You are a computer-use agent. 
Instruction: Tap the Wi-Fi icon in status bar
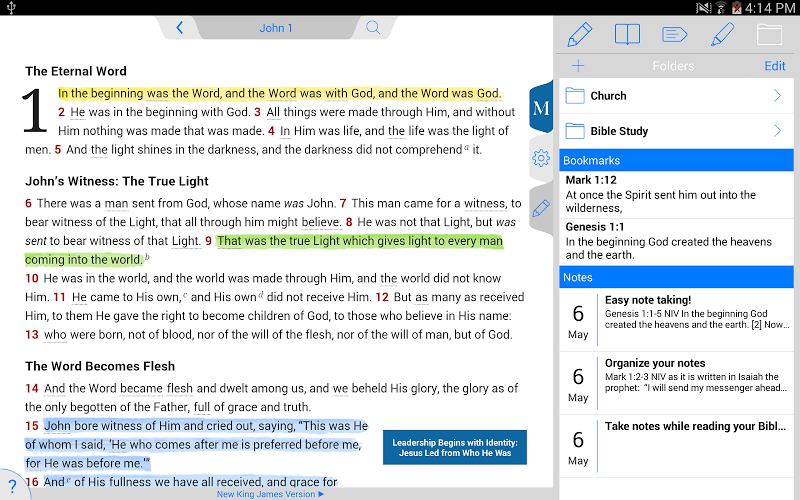point(721,8)
